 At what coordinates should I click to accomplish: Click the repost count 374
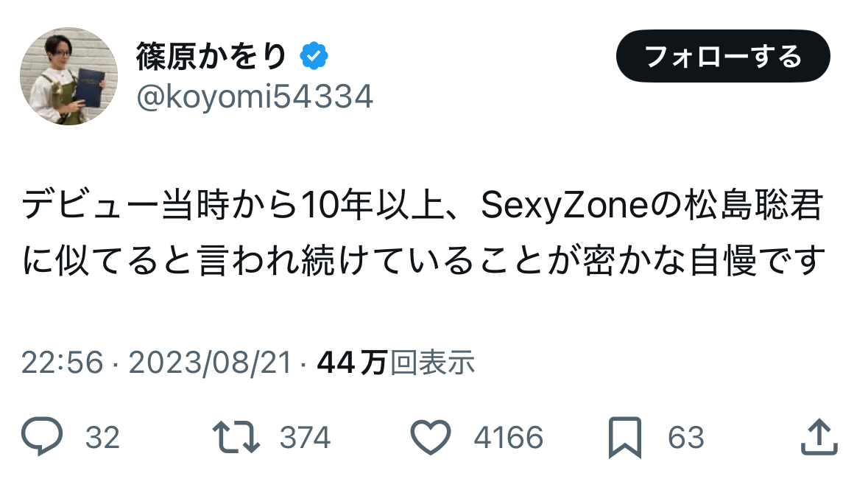point(305,438)
